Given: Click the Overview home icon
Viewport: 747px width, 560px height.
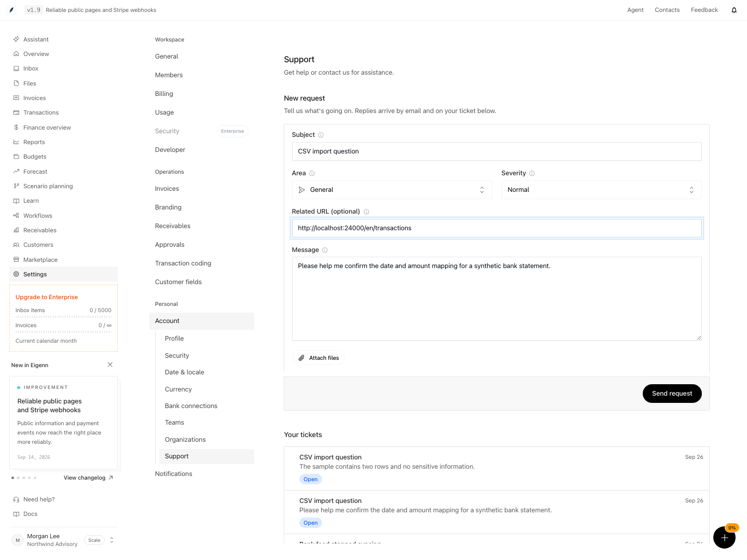Looking at the screenshot, I should tap(16, 54).
